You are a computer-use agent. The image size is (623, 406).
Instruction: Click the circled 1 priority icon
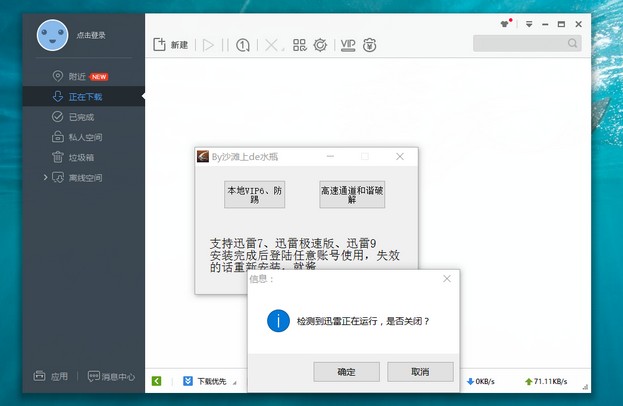coord(243,45)
